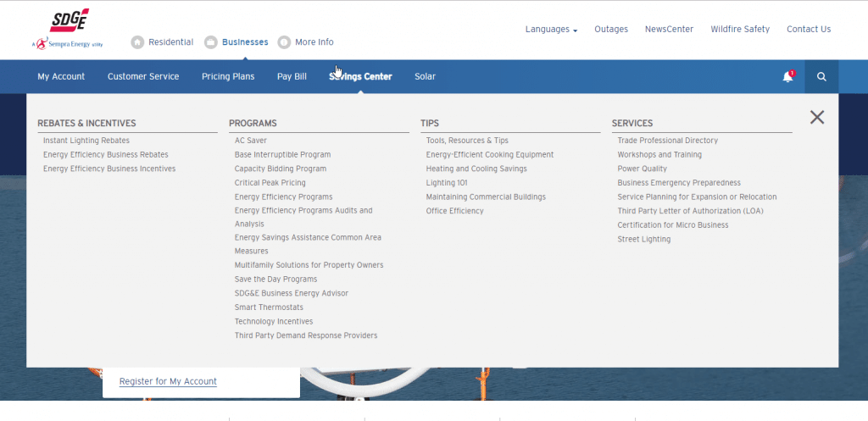This screenshot has height=421, width=868.
Task: Open Service Planning for Expansion or Relocation
Action: (698, 197)
